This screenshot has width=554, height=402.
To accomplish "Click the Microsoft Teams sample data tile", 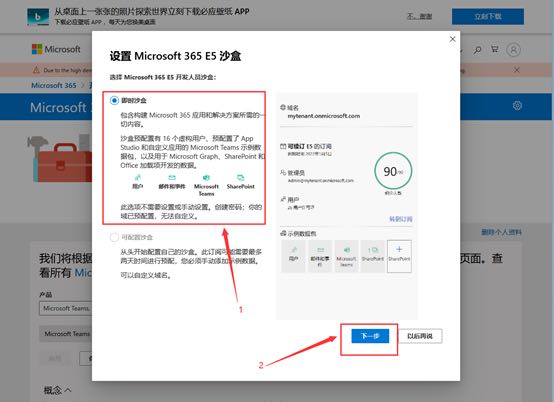I will click(346, 256).
